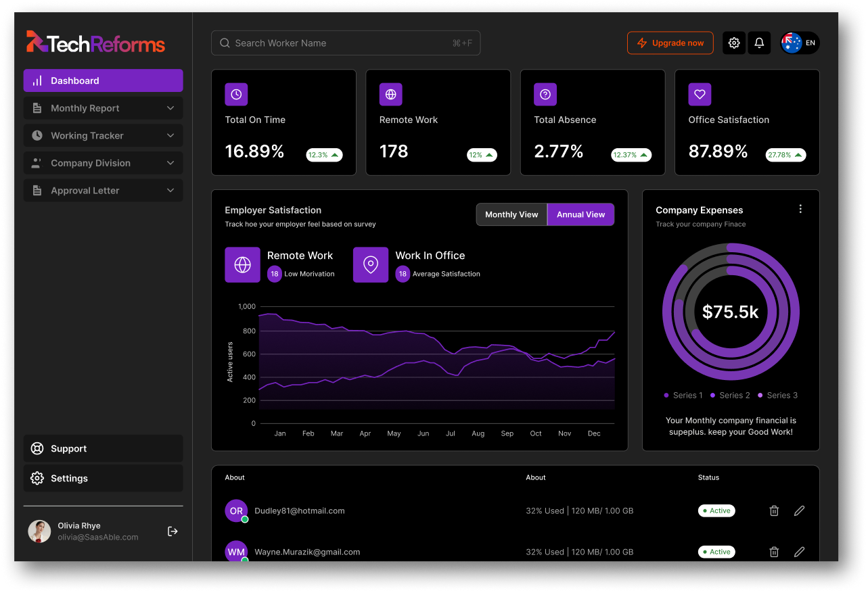Image resolution: width=868 pixels, height=593 pixels.
Task: Click the Upgrade now button
Action: (670, 43)
